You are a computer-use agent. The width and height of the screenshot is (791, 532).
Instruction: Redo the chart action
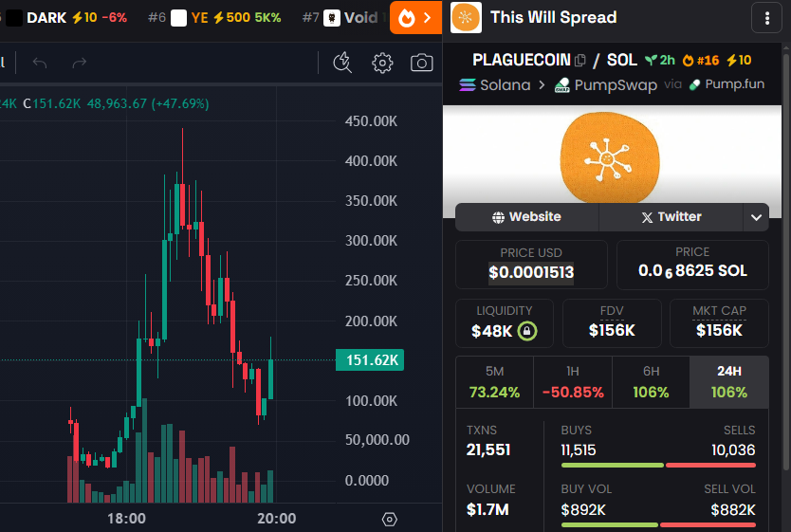[x=80, y=63]
